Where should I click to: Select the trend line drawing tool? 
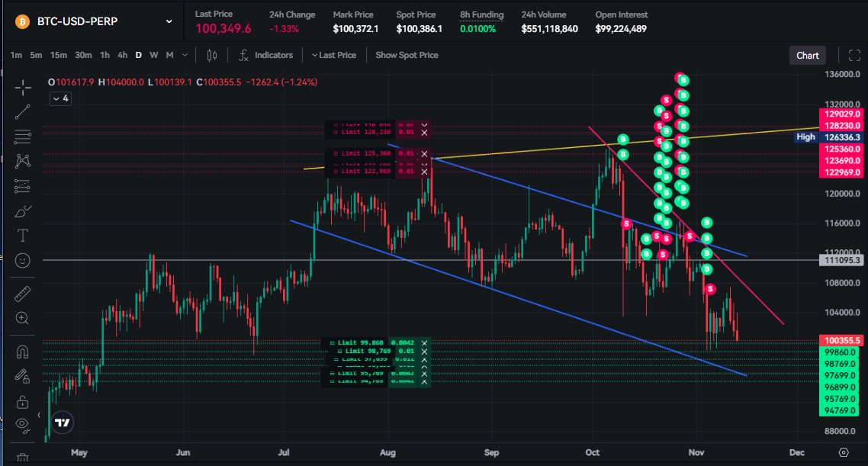(22, 111)
